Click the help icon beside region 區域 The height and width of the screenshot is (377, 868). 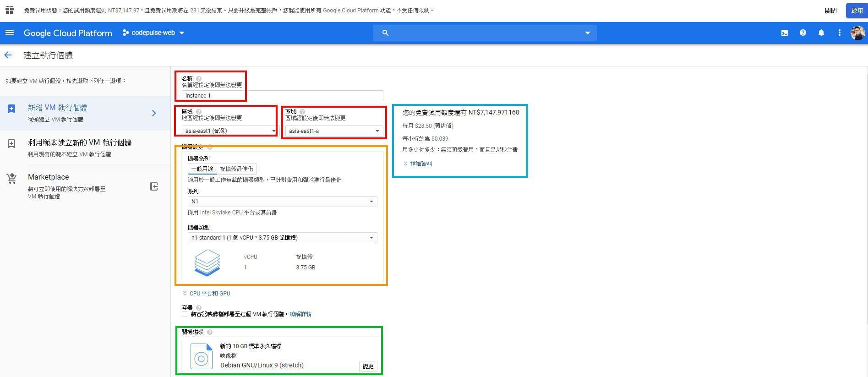tap(199, 112)
